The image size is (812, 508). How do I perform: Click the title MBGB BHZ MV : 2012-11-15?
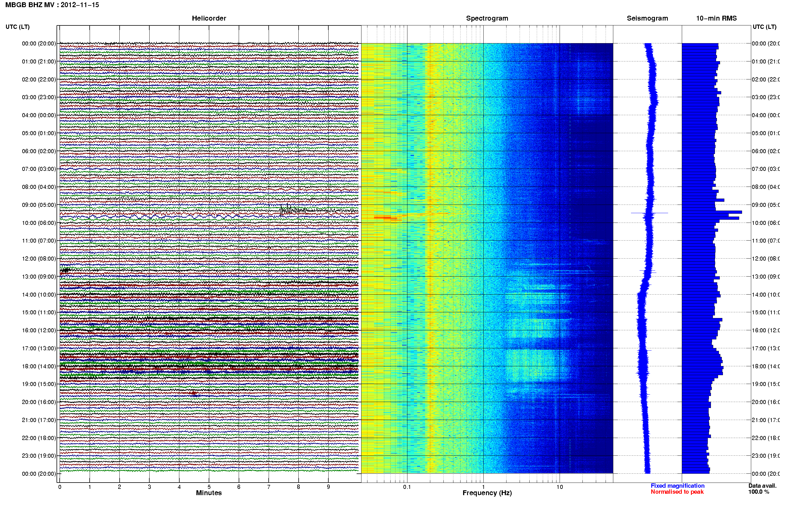pyautogui.click(x=52, y=5)
